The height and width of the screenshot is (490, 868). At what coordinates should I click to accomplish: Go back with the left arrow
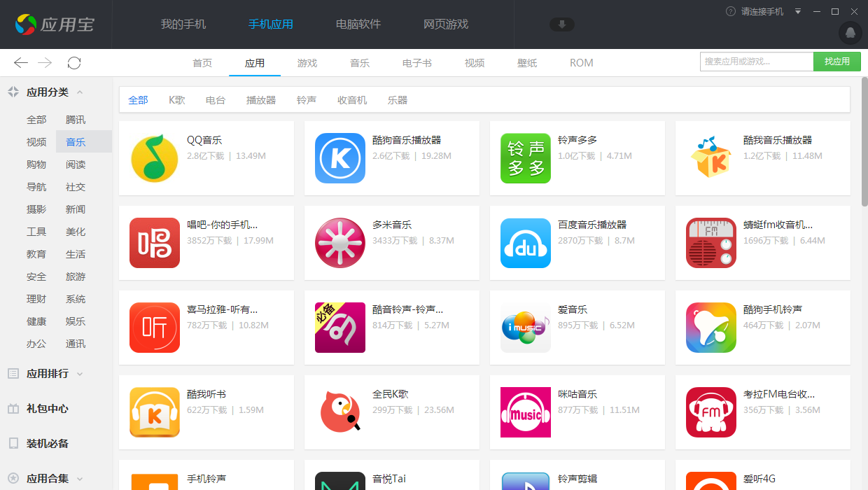pyautogui.click(x=21, y=63)
